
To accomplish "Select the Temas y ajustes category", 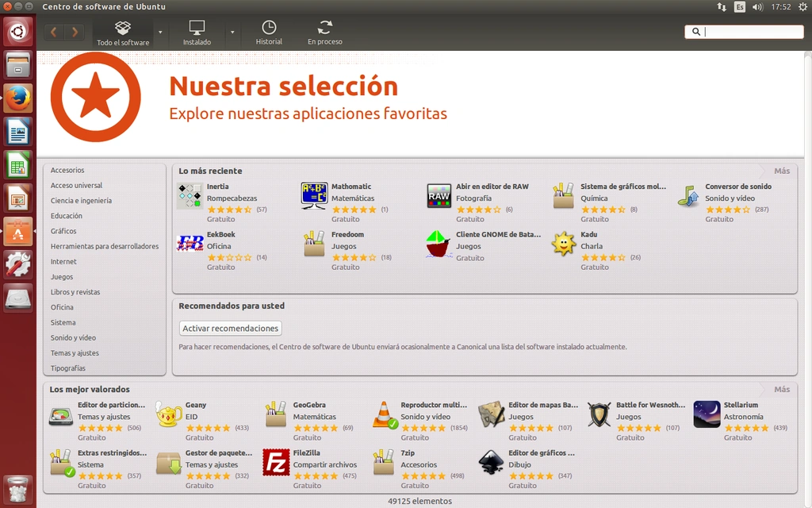I will tap(75, 353).
